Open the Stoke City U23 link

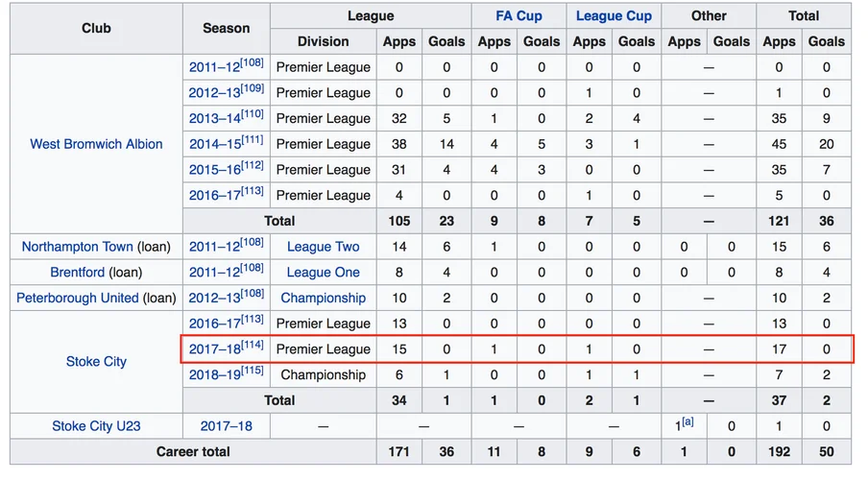pyautogui.click(x=96, y=426)
